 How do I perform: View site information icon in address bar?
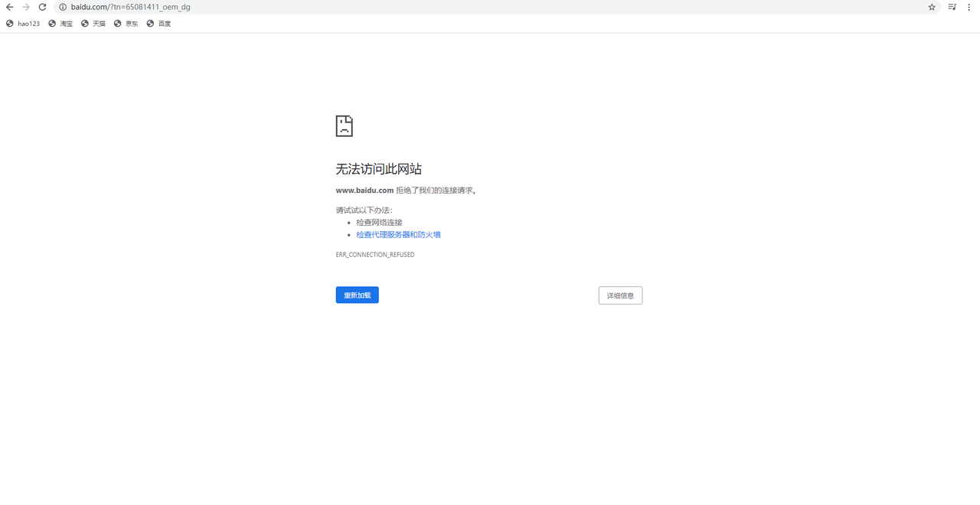pyautogui.click(x=63, y=7)
